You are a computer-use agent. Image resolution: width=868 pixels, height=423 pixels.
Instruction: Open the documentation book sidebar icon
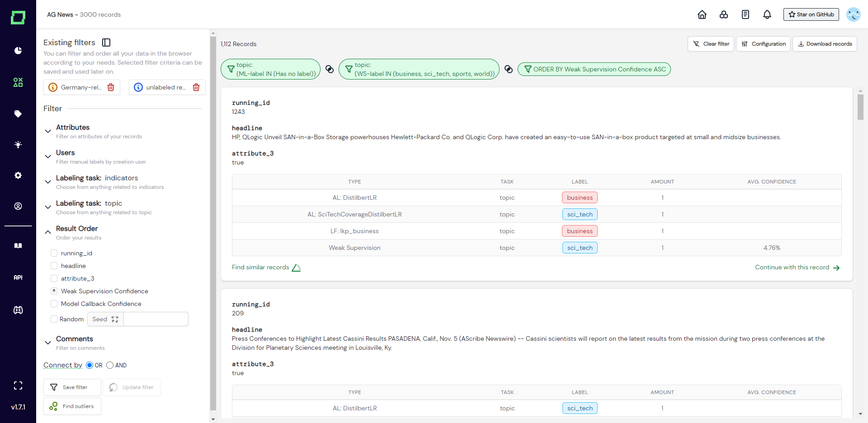point(18,246)
